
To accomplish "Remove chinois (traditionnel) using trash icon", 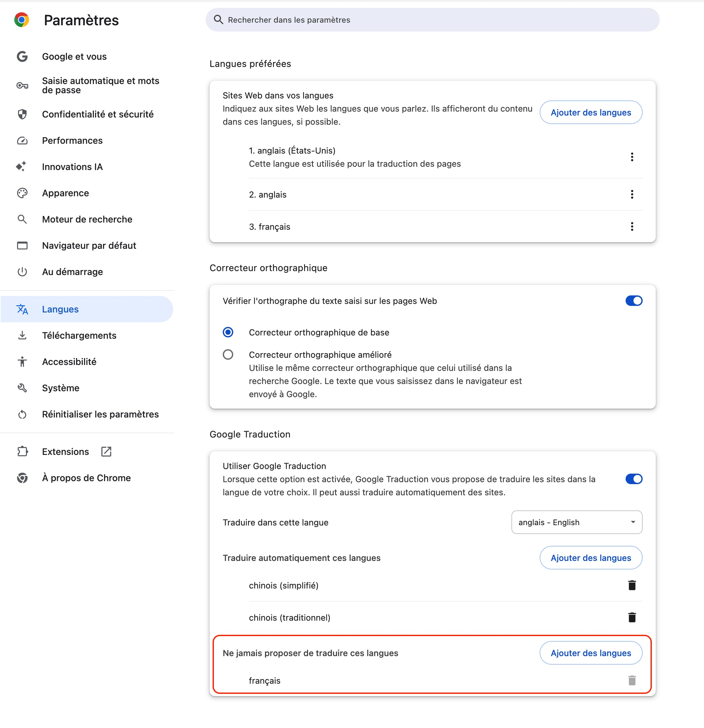I will pos(632,617).
